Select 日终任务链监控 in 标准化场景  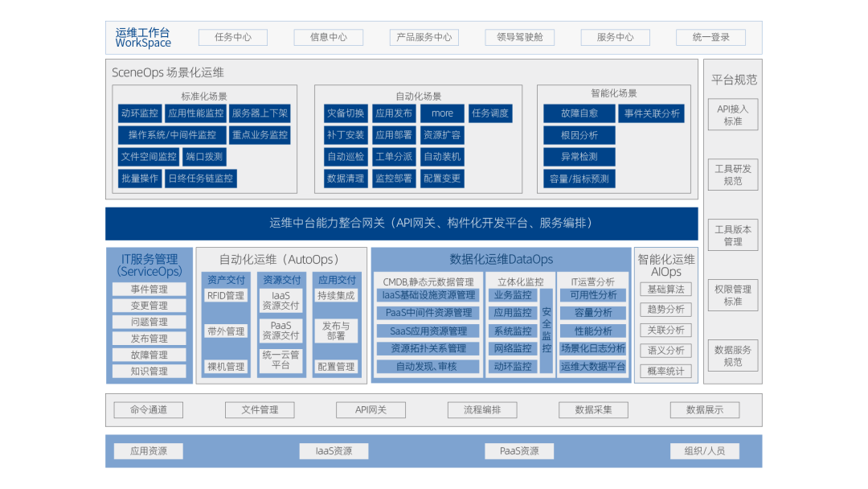pyautogui.click(x=200, y=179)
